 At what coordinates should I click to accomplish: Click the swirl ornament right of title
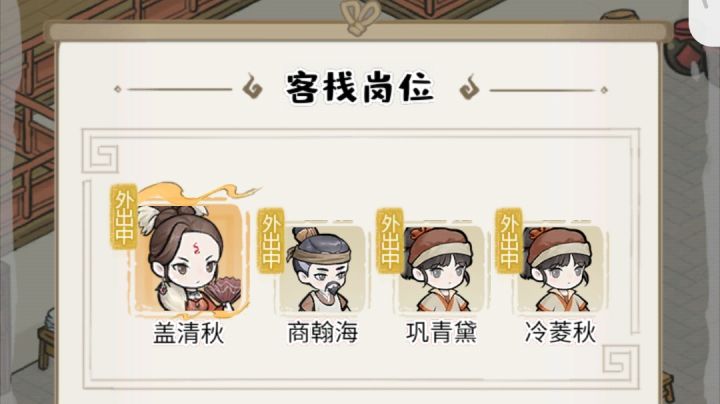coord(469,86)
